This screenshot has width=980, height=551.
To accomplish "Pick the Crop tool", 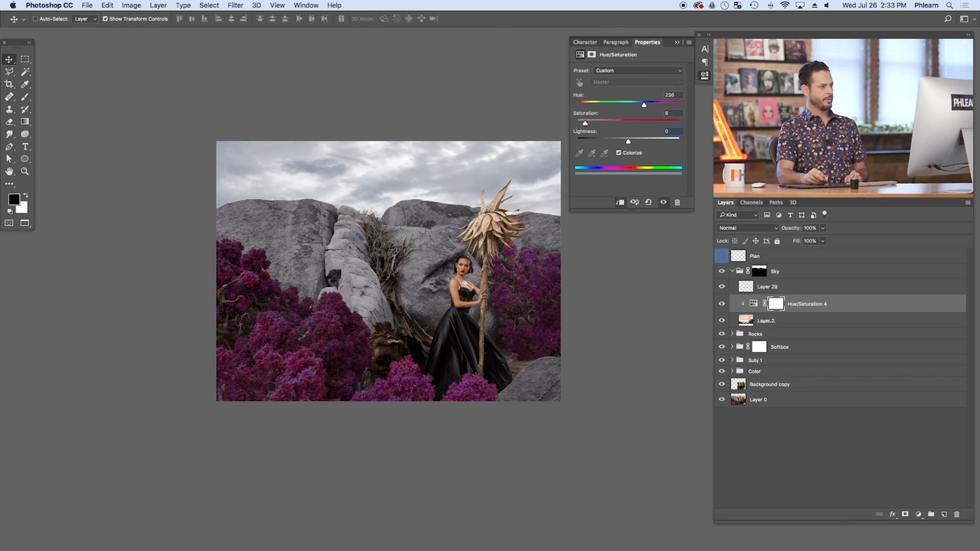I will 9,84.
